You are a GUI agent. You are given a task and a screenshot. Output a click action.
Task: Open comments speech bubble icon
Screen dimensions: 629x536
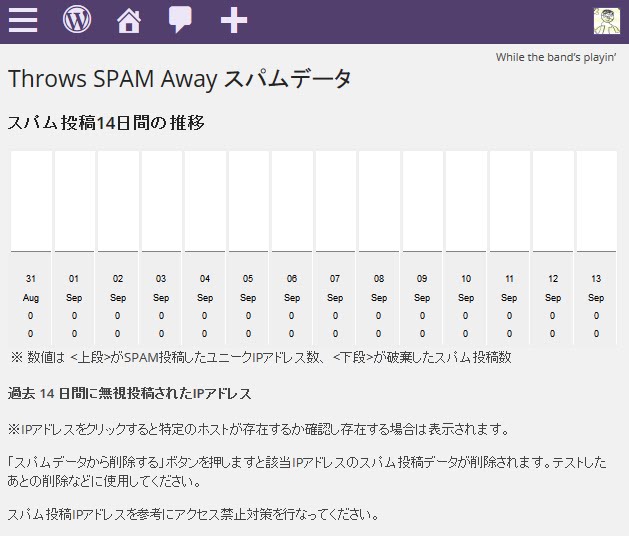[x=180, y=20]
